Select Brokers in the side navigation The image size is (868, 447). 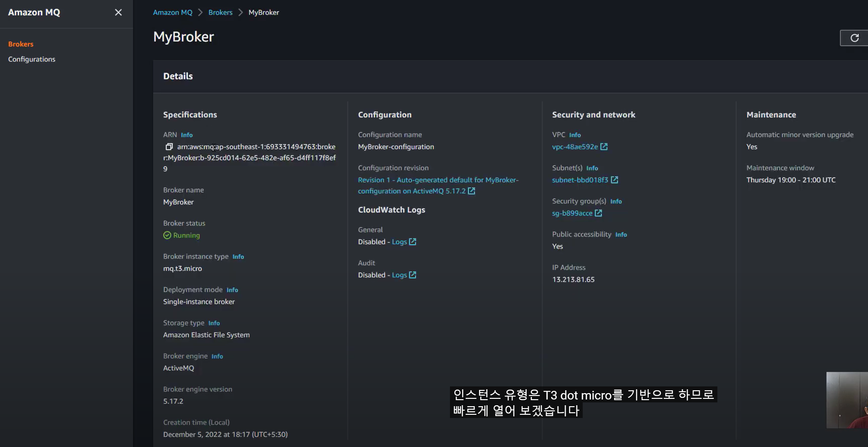(21, 44)
